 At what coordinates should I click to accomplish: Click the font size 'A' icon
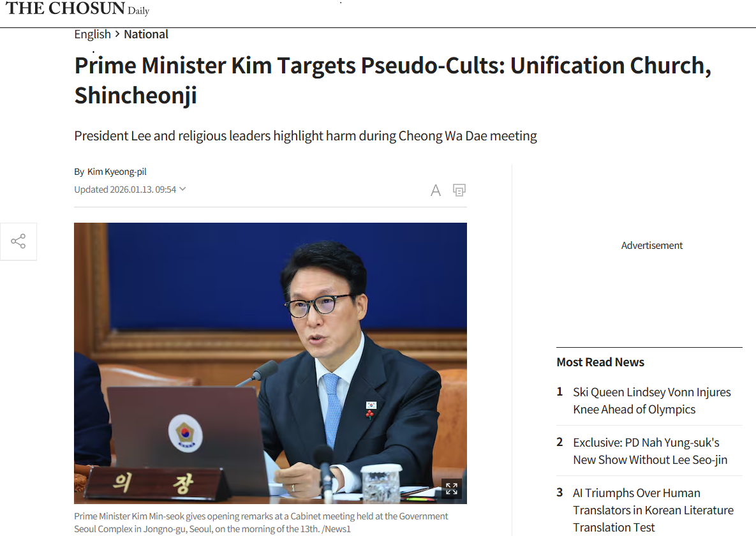(x=435, y=191)
